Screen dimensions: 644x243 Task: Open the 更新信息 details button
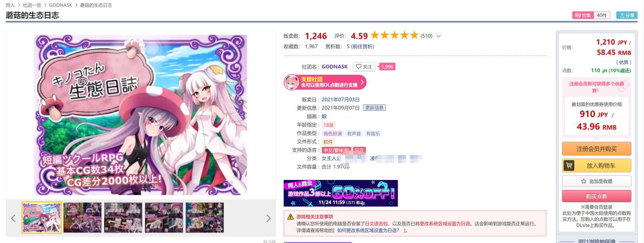tap(374, 107)
